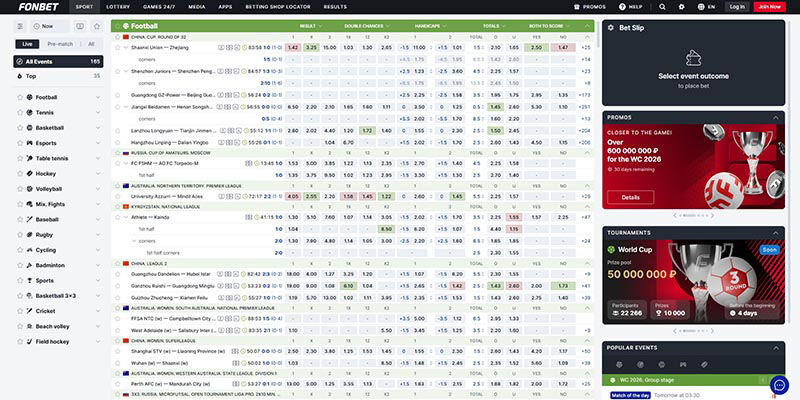
Task: Select odds 1.42 for Shaanxi Union win
Action: pyautogui.click(x=292, y=47)
